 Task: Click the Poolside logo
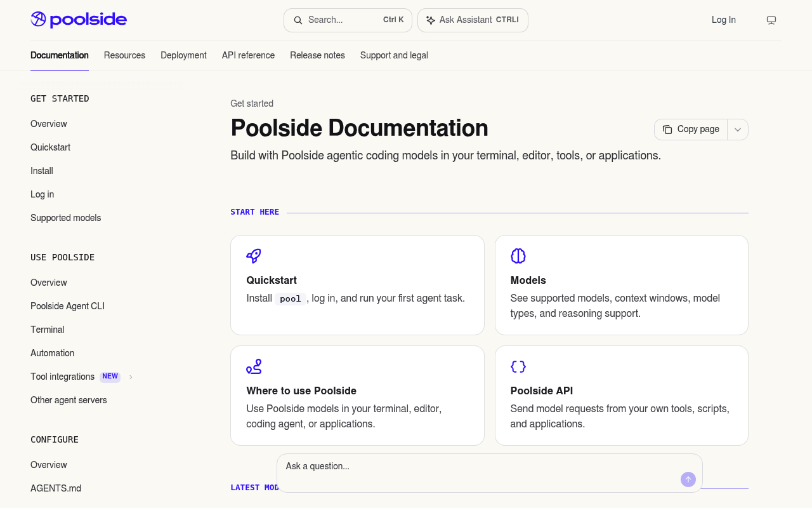point(79,20)
